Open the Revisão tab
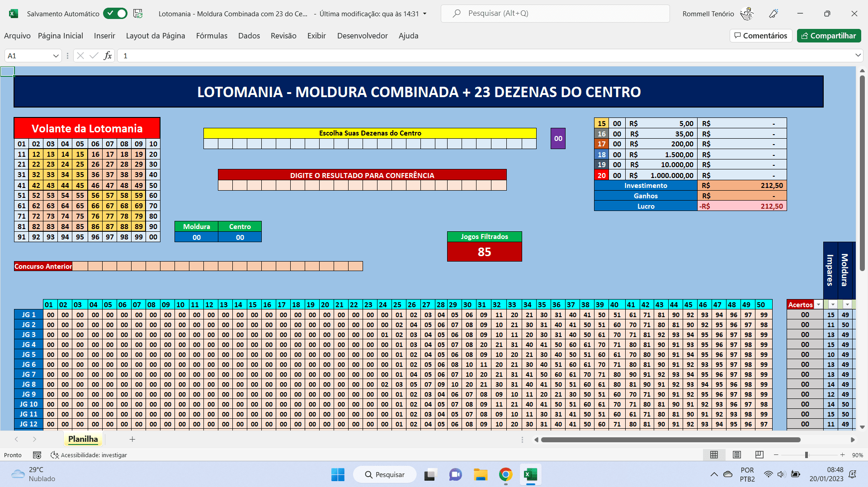 coord(283,36)
